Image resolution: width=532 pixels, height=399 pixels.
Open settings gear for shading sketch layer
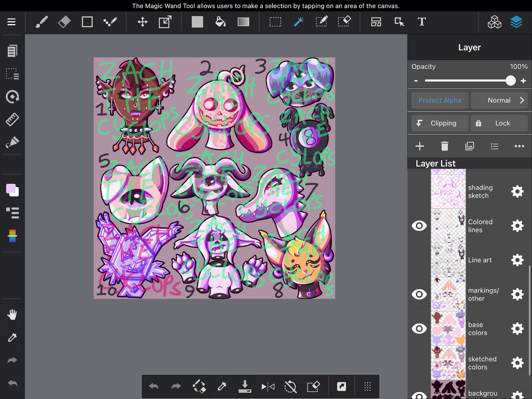click(x=517, y=191)
